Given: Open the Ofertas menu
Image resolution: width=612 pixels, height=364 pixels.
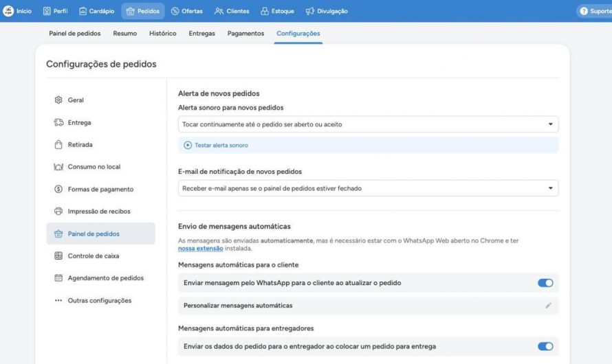Looking at the screenshot, I should point(187,11).
